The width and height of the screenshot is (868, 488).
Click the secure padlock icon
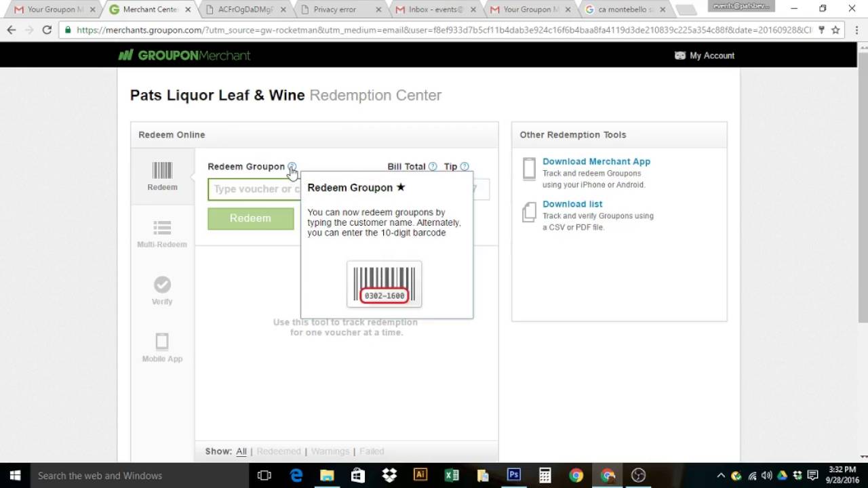[x=67, y=30]
